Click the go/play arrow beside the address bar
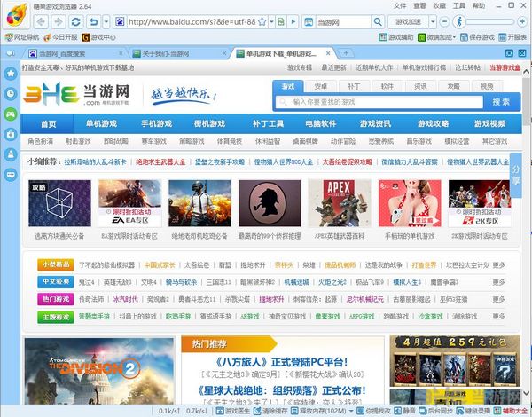Image resolution: width=532 pixels, height=417 pixels. [293, 22]
